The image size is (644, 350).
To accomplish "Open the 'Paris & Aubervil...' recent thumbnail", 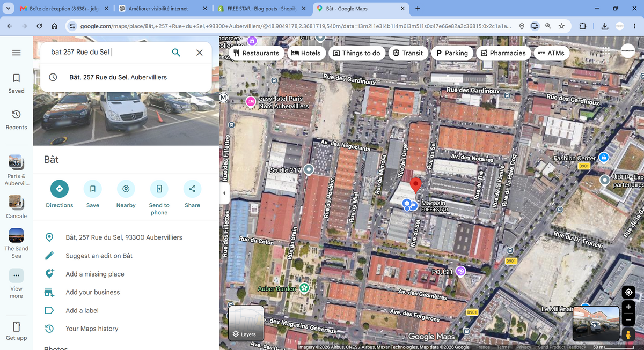I will (x=16, y=170).
